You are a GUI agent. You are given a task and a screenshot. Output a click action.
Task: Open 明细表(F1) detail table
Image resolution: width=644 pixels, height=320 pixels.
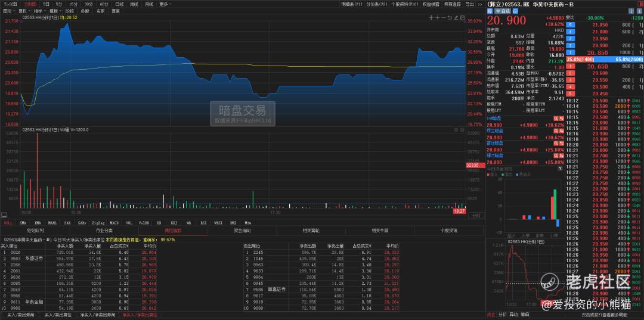(x=352, y=4)
